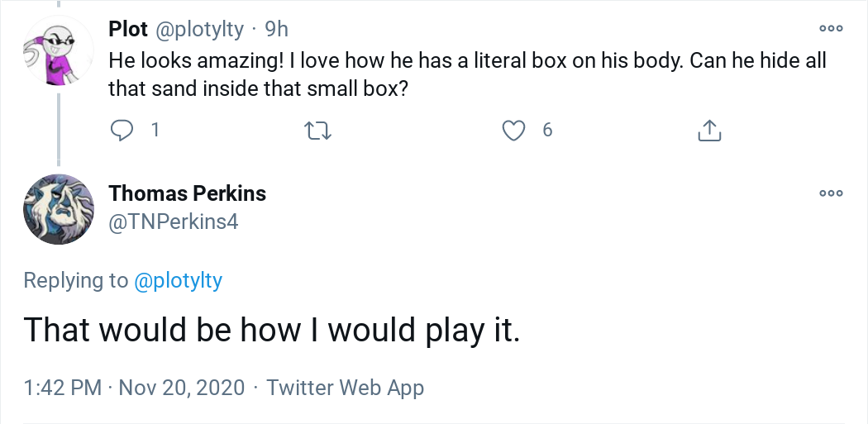Click the share icon under Plot's tweet
Screen dimensions: 868x424
pyautogui.click(x=710, y=130)
